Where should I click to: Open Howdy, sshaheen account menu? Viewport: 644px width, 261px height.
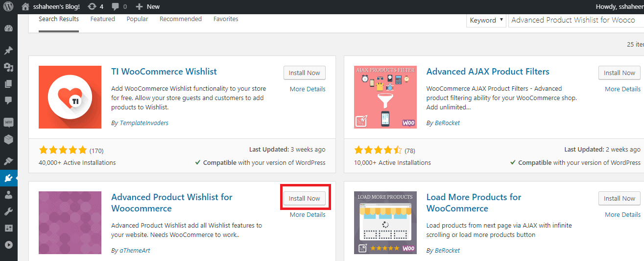(x=620, y=7)
